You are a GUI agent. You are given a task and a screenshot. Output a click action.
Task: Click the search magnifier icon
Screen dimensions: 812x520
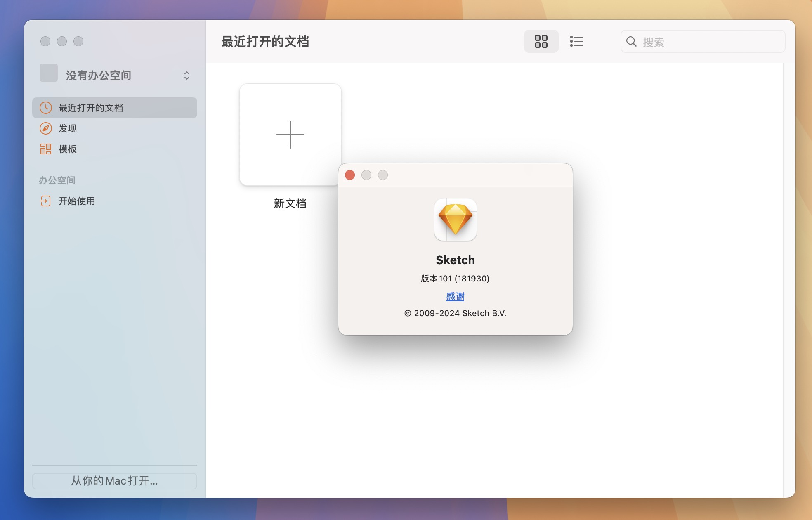click(631, 42)
